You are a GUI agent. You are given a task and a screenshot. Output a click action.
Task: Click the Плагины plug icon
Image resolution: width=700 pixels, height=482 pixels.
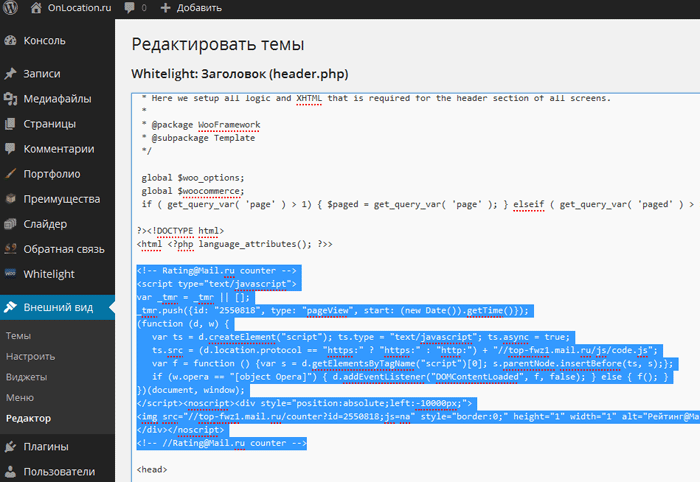[x=10, y=446]
